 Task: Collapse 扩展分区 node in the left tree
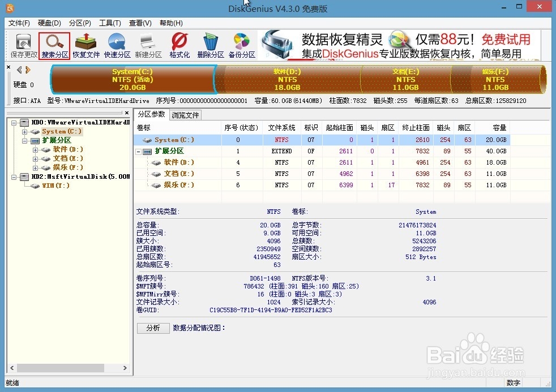tap(24, 141)
